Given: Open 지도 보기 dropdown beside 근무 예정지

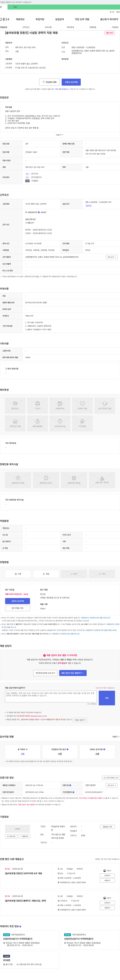Looking at the screenshot, I should (112, 257).
